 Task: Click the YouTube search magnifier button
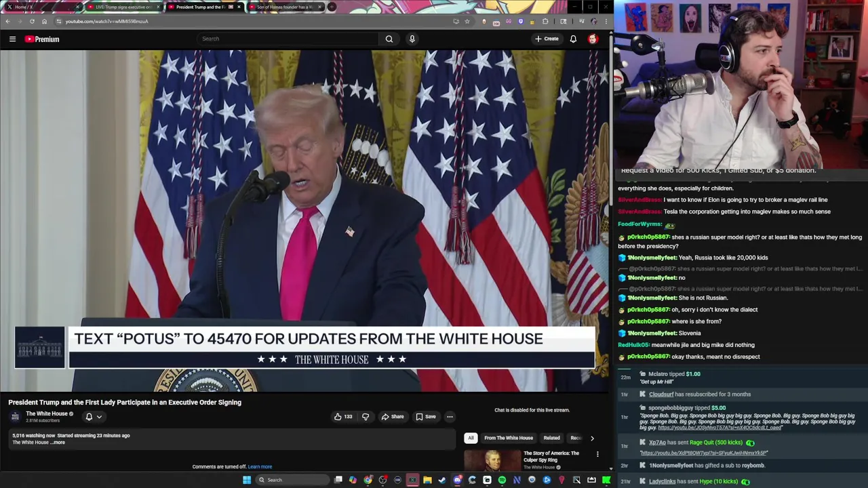tap(389, 39)
